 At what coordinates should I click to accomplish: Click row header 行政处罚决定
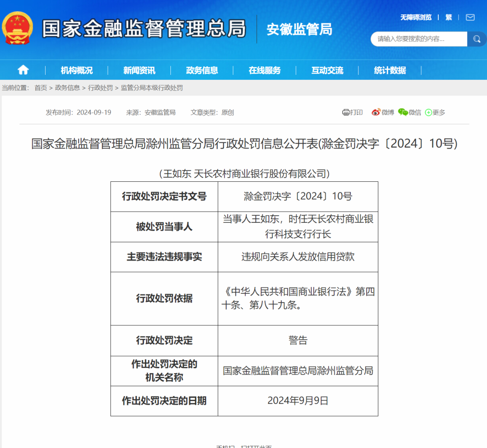pos(164,341)
